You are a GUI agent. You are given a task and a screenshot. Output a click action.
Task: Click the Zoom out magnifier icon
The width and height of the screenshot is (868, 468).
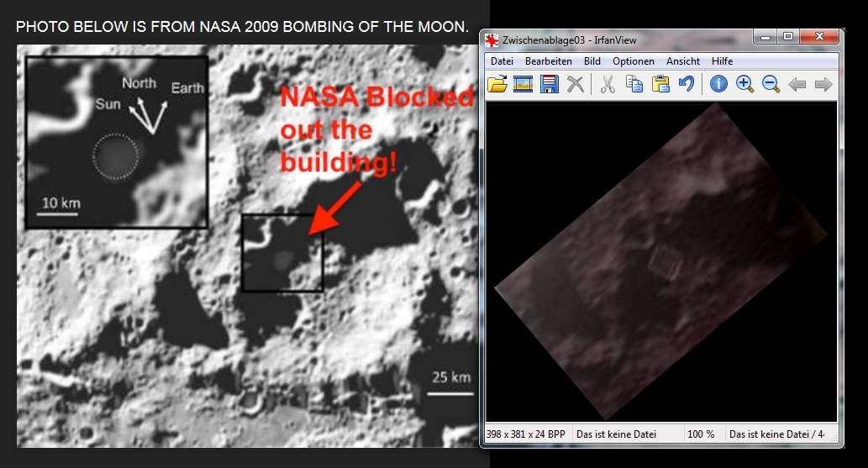pyautogui.click(x=771, y=84)
